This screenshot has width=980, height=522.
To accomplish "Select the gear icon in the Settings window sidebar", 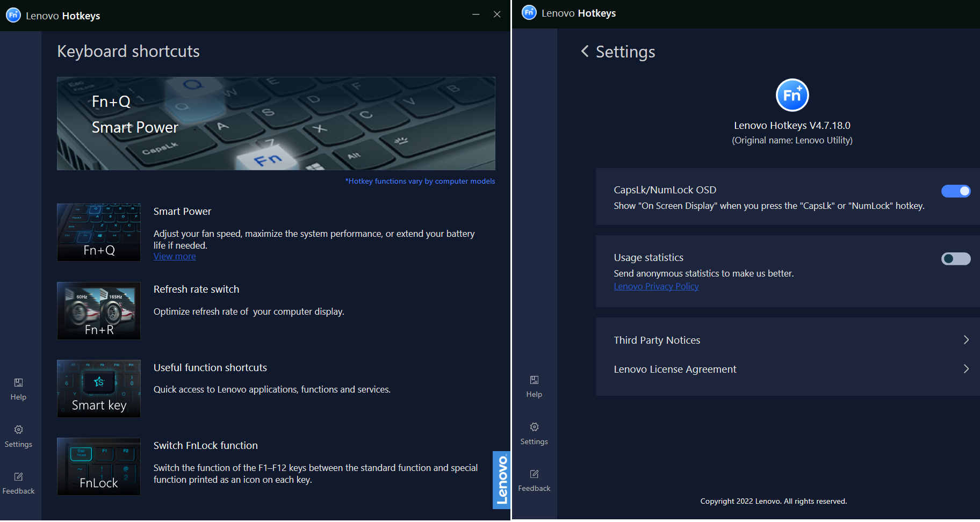I will coord(534,427).
